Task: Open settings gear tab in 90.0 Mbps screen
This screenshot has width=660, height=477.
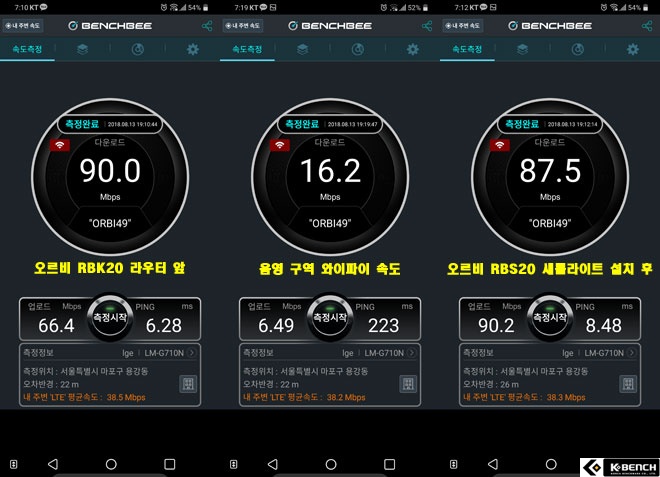Action: [x=193, y=49]
